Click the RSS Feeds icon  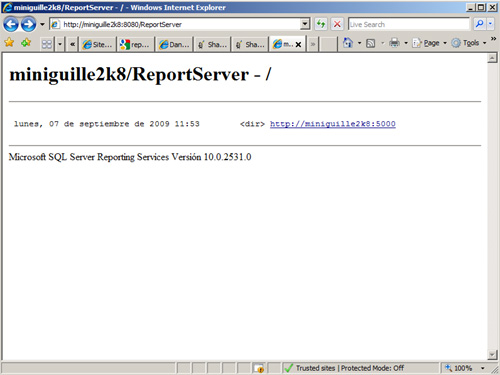371,43
